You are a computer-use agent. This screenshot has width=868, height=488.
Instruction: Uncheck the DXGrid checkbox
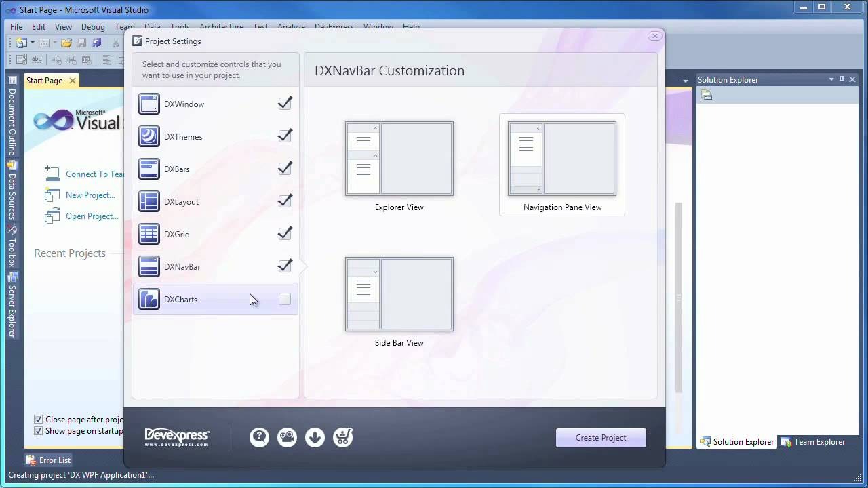[285, 233]
